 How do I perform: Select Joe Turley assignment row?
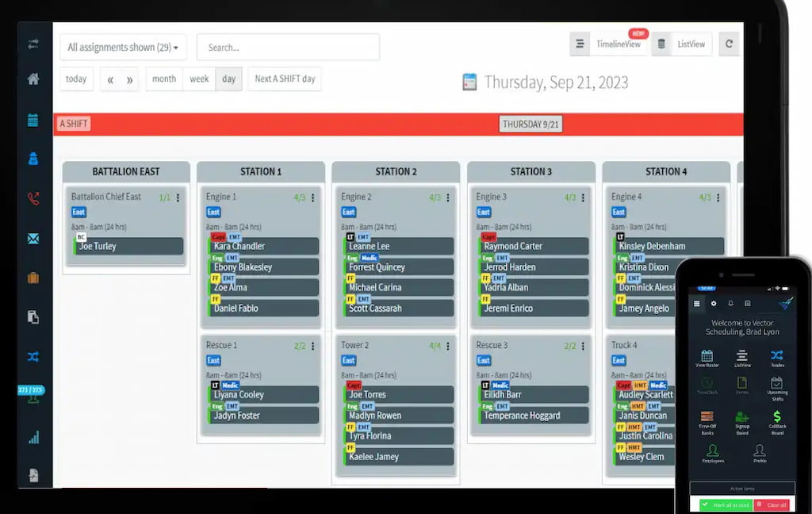point(128,246)
